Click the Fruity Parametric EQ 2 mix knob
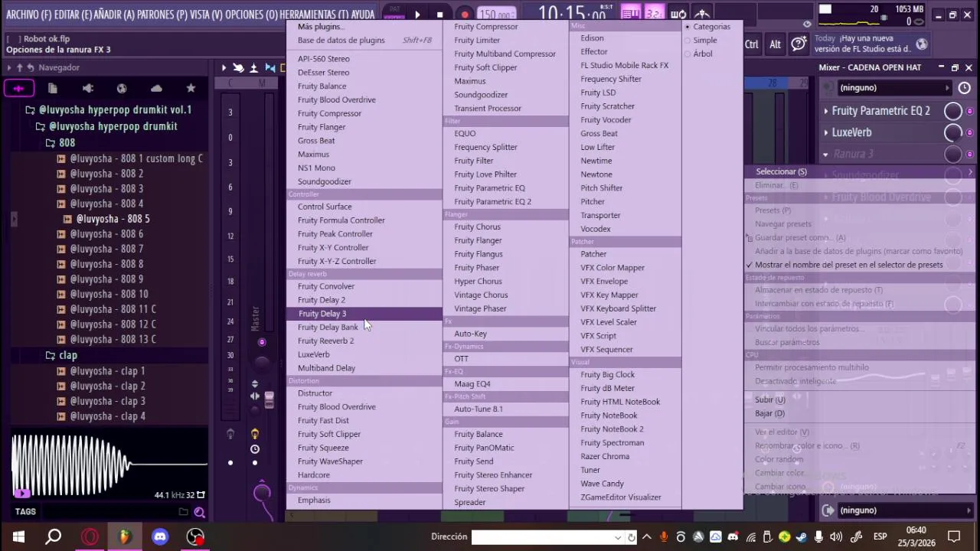The width and height of the screenshot is (980, 551). tap(953, 111)
